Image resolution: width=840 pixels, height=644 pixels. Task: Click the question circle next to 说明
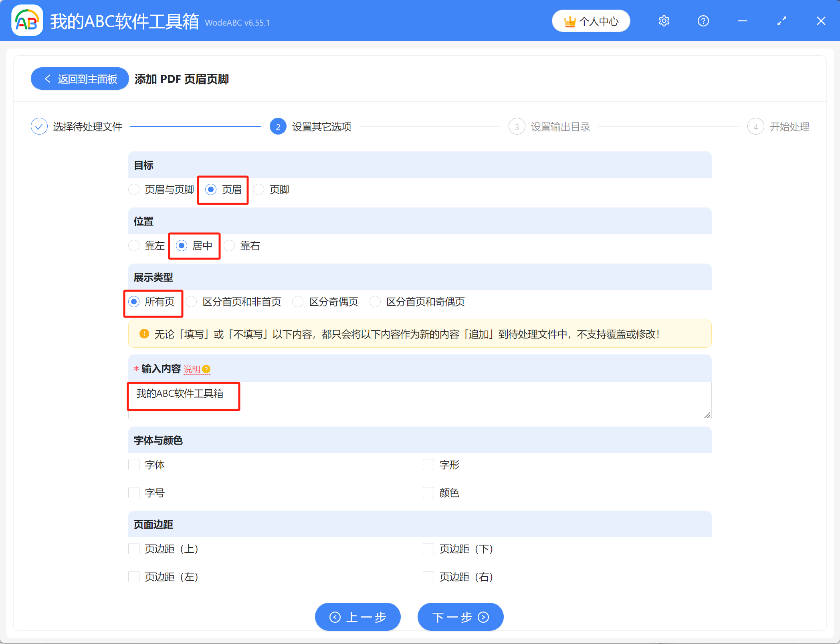click(206, 369)
